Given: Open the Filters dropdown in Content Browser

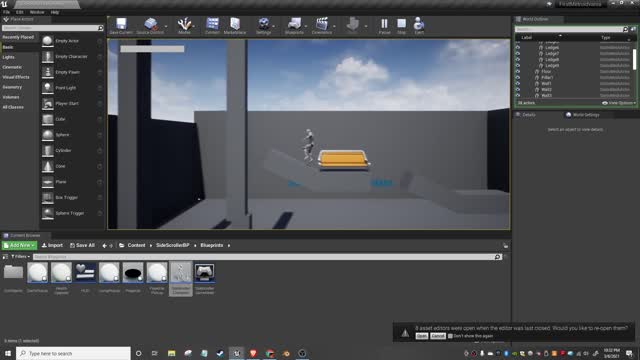Looking at the screenshot, I should [x=20, y=257].
